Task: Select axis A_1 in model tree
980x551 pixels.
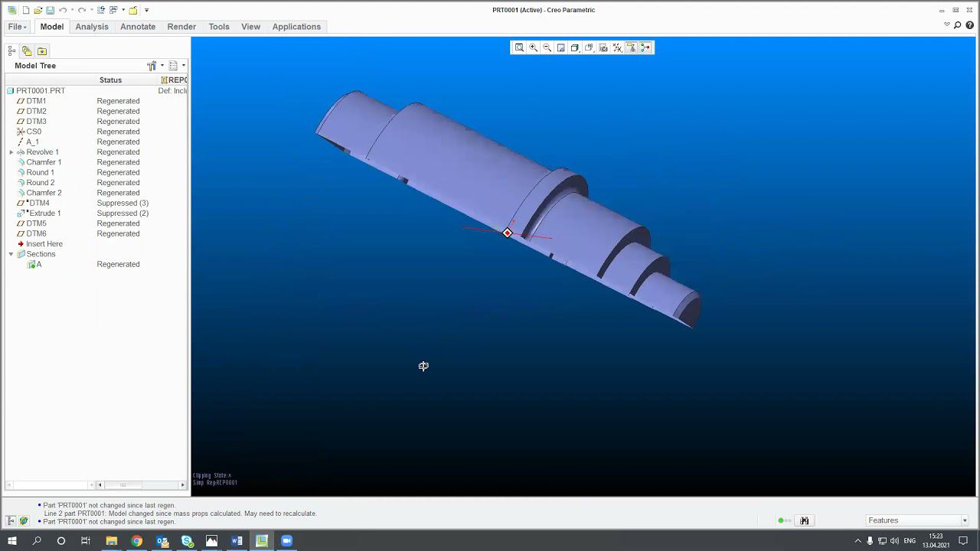Action: [x=32, y=142]
